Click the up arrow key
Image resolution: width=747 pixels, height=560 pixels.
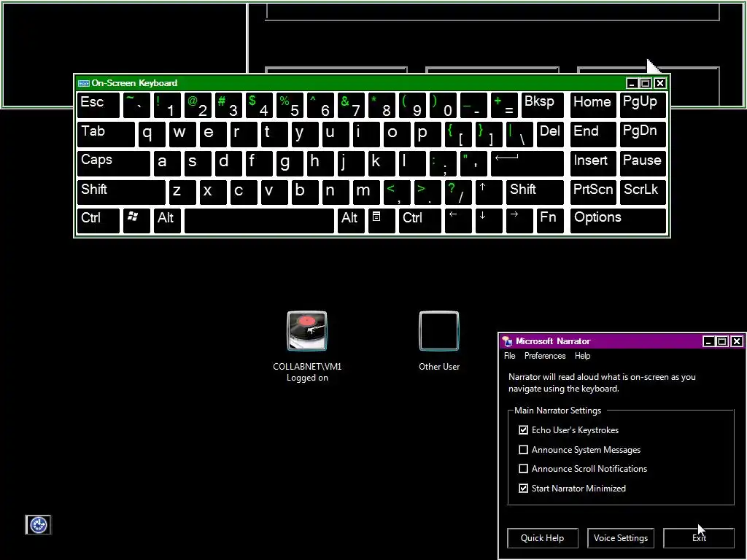tap(489, 192)
